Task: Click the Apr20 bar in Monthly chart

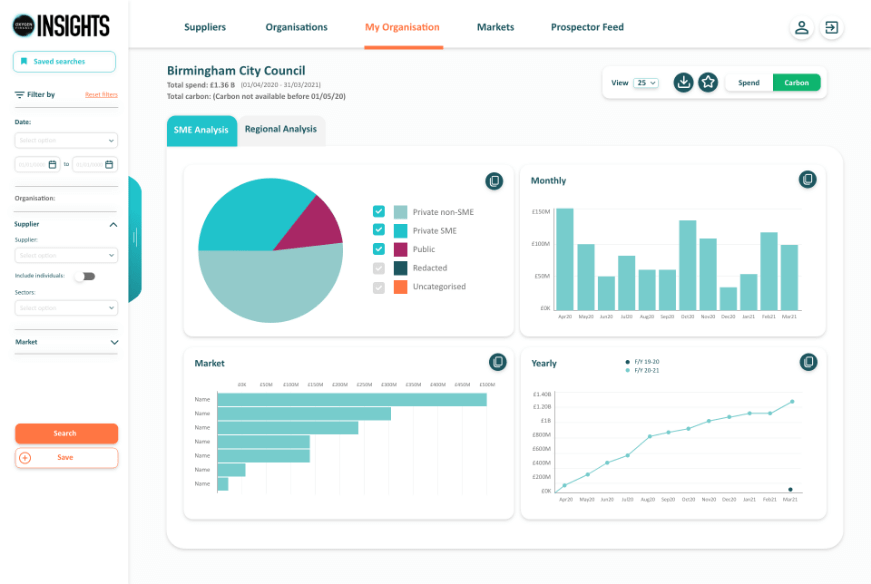Action: 565,259
